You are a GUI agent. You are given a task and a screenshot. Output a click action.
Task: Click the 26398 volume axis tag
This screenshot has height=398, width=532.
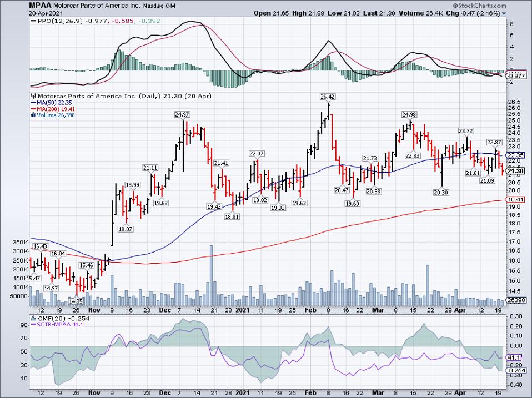516,300
